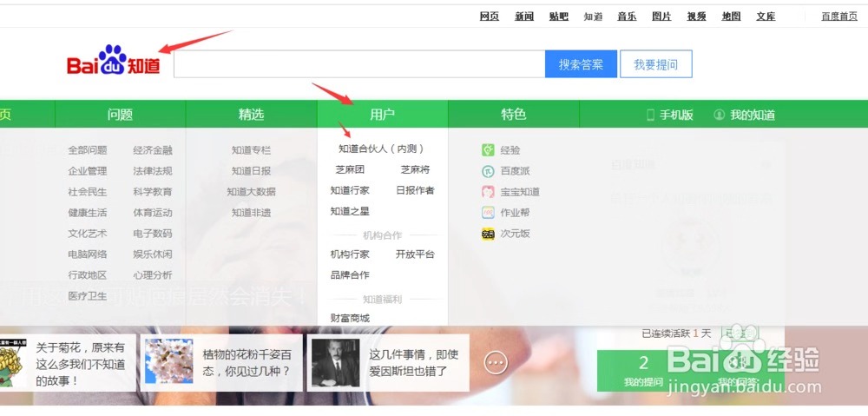This screenshot has width=868, height=416.
Task: Open the 品牌合作 link
Action: pyautogui.click(x=350, y=275)
